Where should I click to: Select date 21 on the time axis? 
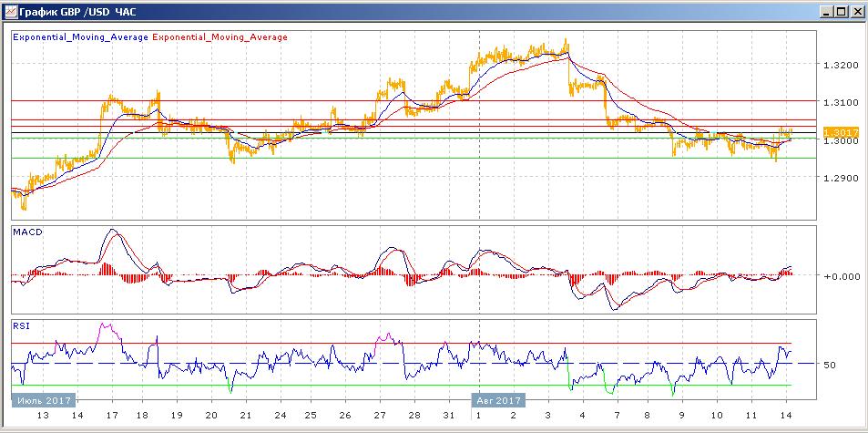click(246, 416)
